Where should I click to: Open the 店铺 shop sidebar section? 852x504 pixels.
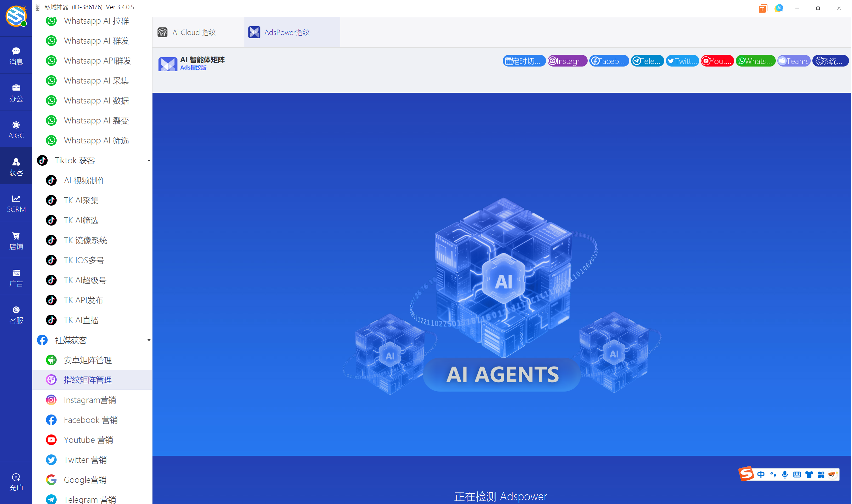coord(16,241)
